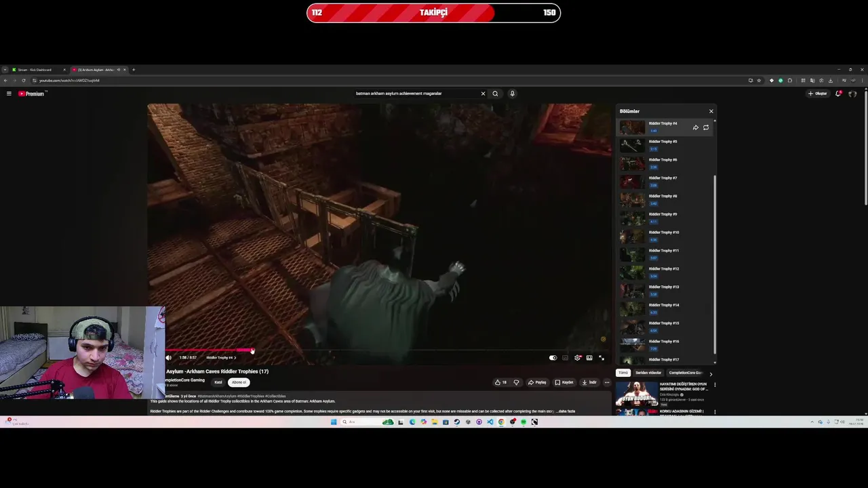This screenshot has width=868, height=488.
Task: Dislike the video with thumbs down
Action: [x=516, y=382]
